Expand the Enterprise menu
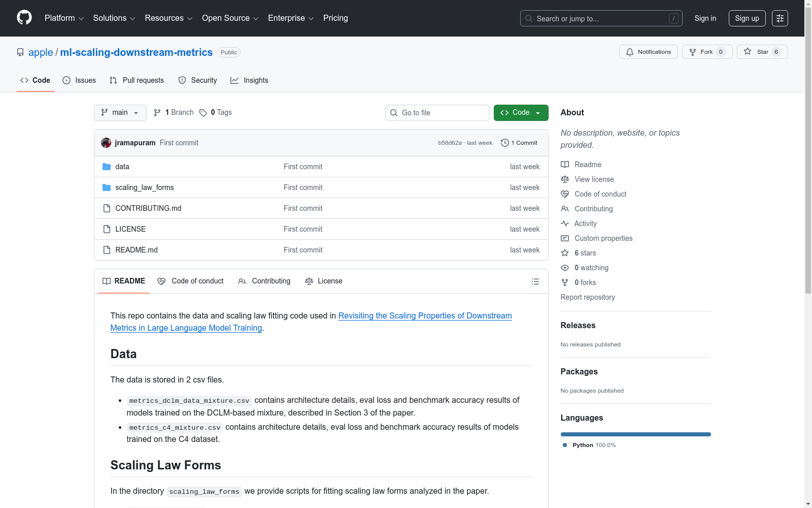Viewport: 812px width, 508px height. tap(291, 18)
